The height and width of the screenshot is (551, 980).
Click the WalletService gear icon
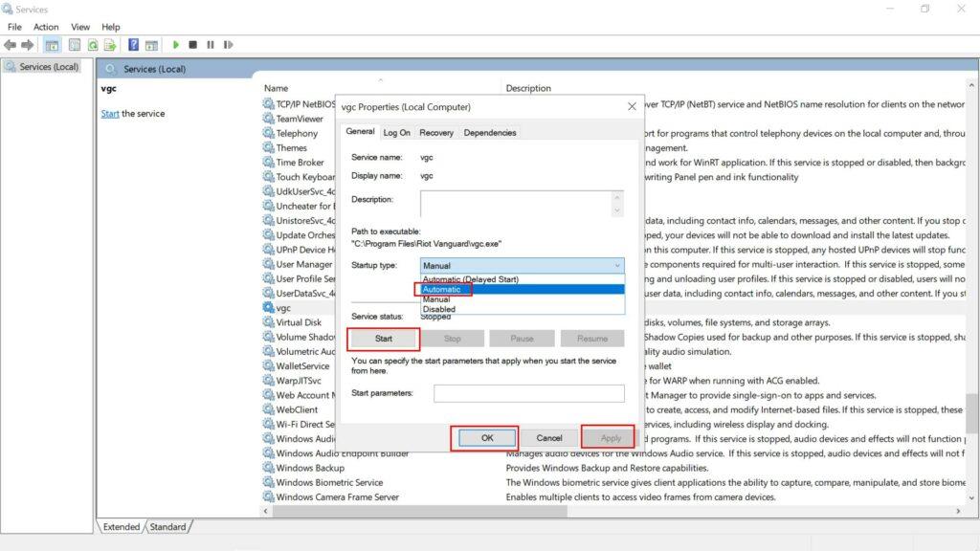point(269,365)
